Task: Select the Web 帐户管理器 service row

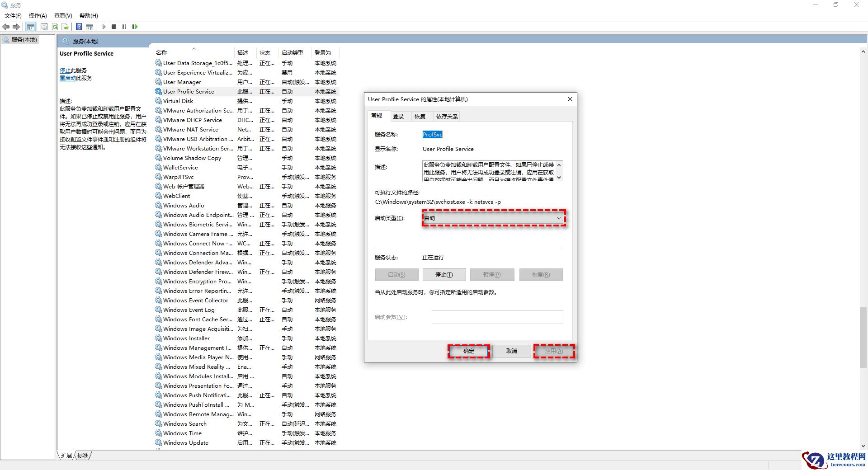Action: pos(246,187)
